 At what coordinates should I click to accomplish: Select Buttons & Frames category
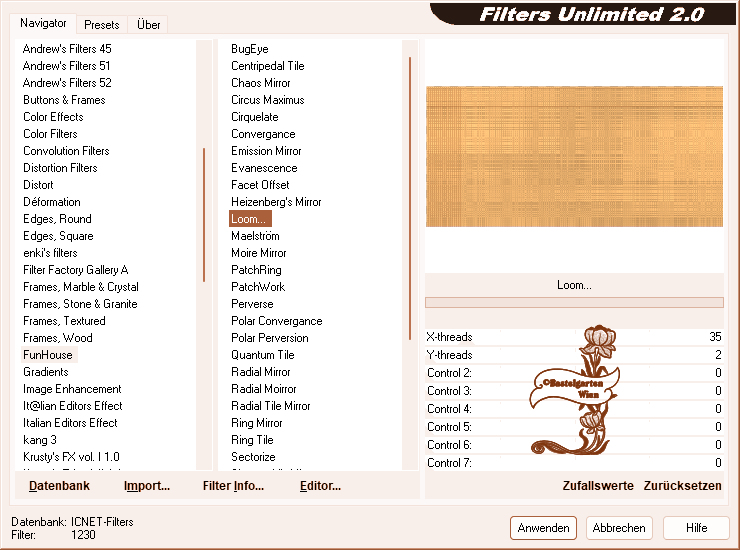[x=64, y=100]
